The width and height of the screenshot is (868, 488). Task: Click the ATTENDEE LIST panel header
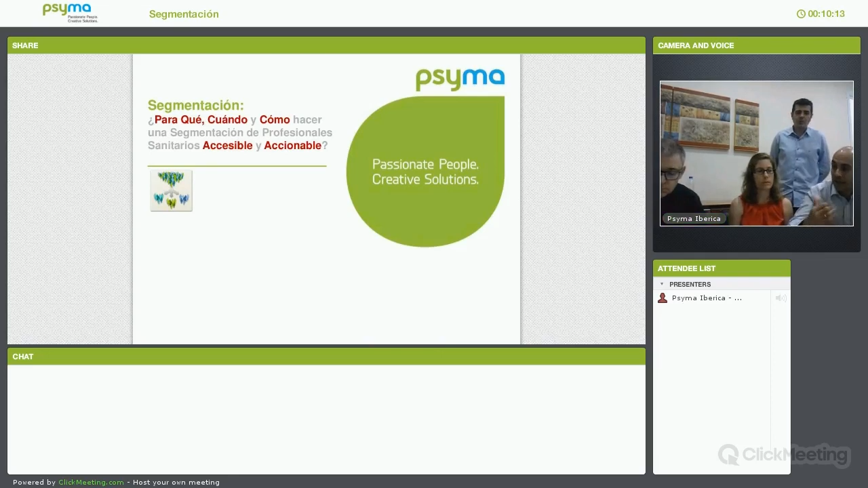click(722, 268)
